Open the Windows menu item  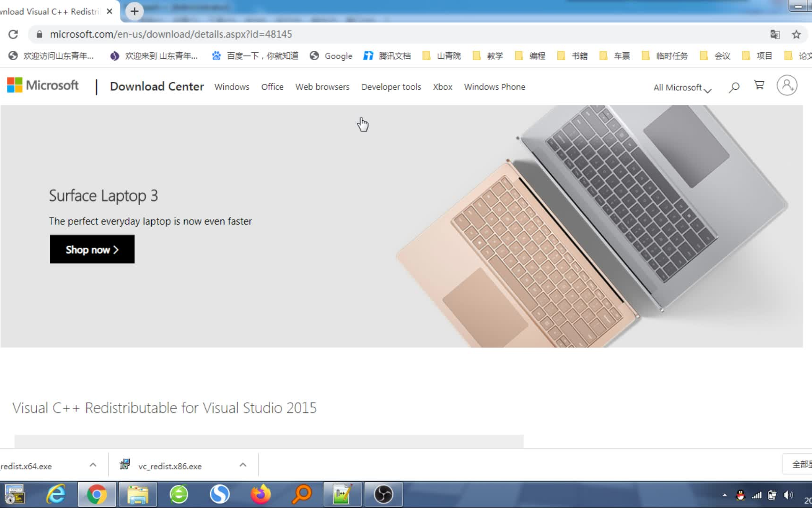point(232,87)
